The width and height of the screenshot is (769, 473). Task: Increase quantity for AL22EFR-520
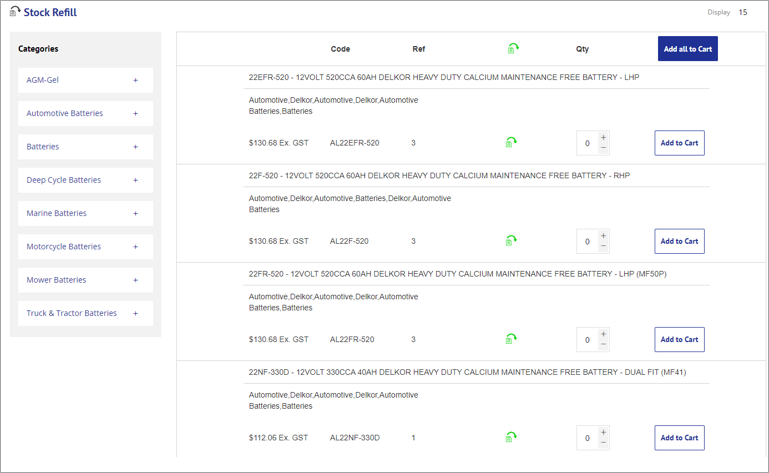[x=604, y=138]
